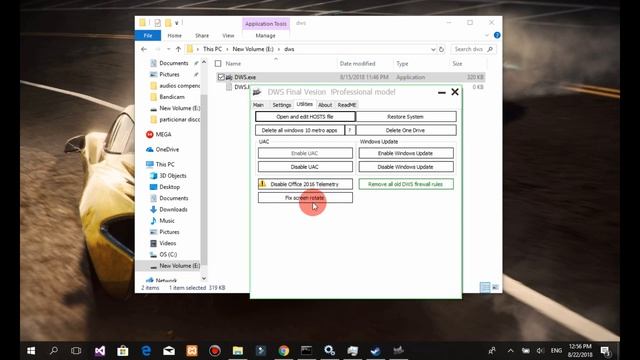Viewport: 640px width, 360px height.
Task: Click the Explorer back arrow
Action: [144, 49]
